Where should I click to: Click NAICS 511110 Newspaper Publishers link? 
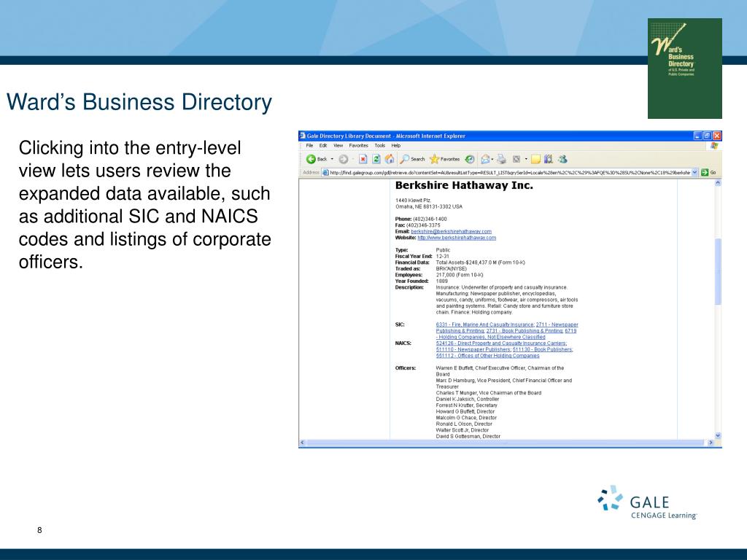[x=473, y=349]
